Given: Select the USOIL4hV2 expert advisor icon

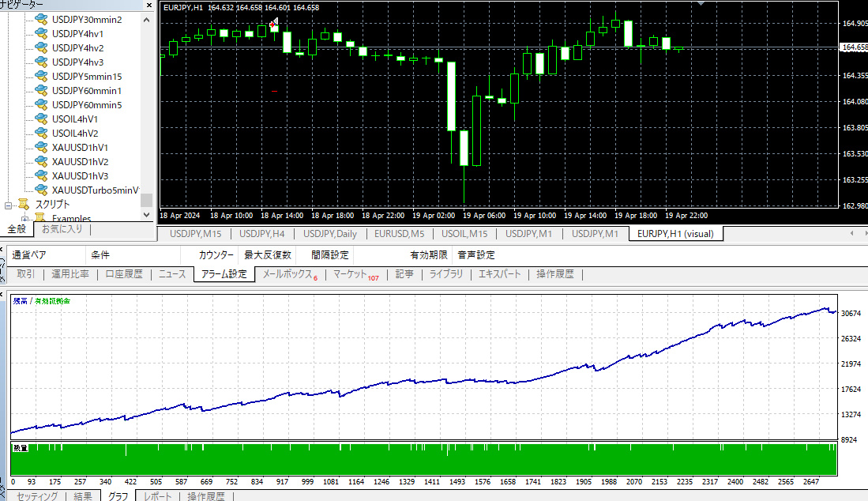Looking at the screenshot, I should pos(41,133).
